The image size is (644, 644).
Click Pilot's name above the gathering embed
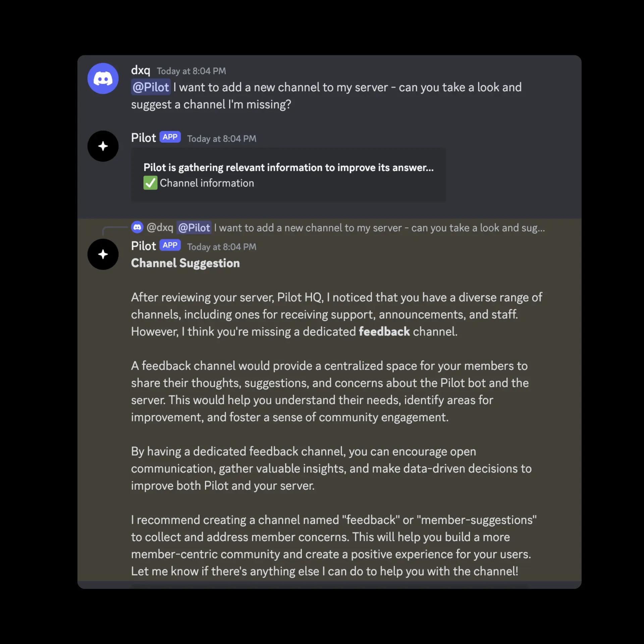pyautogui.click(x=144, y=138)
